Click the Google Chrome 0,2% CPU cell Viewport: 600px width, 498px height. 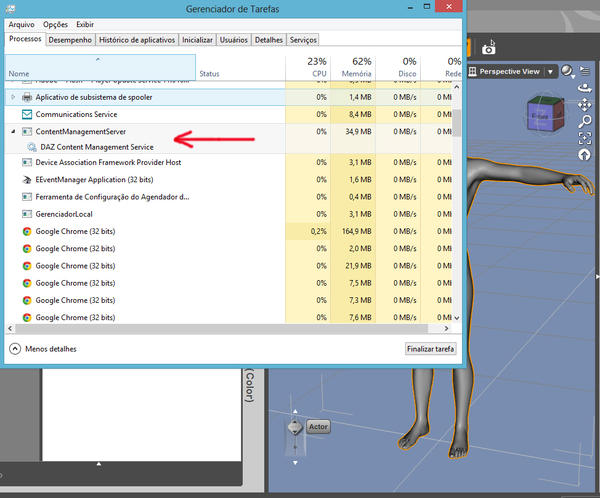(308, 231)
